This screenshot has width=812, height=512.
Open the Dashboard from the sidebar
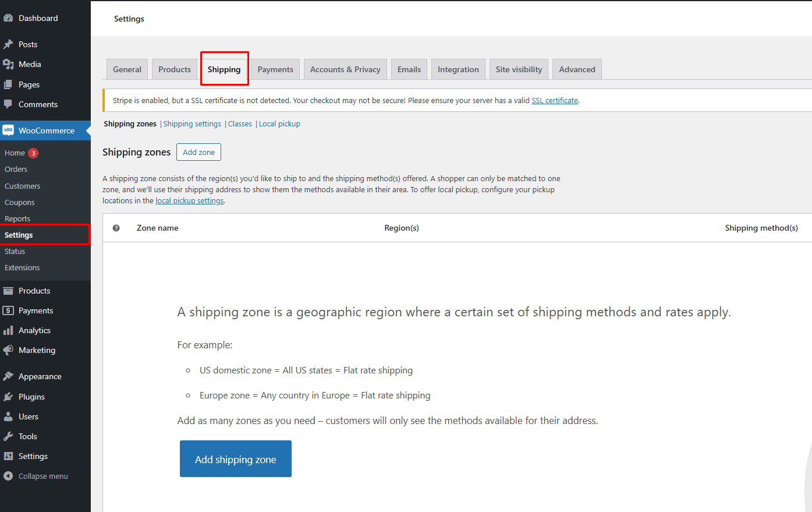tap(37, 18)
